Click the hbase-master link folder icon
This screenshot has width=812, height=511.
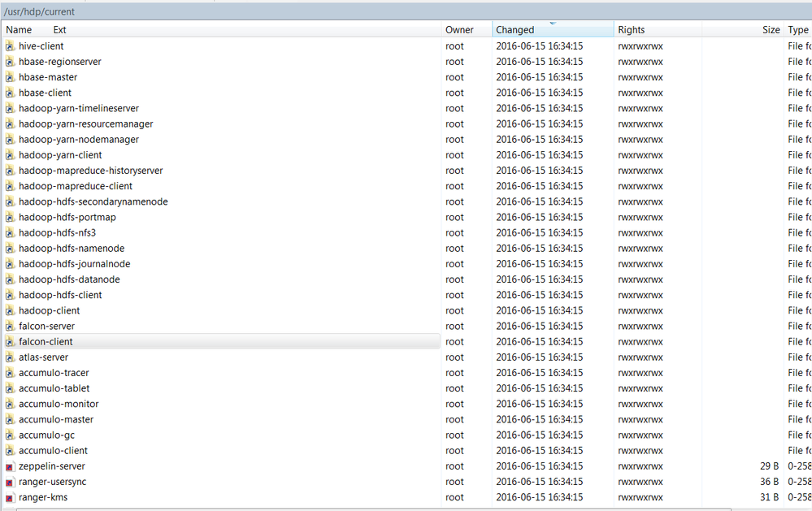coord(10,77)
